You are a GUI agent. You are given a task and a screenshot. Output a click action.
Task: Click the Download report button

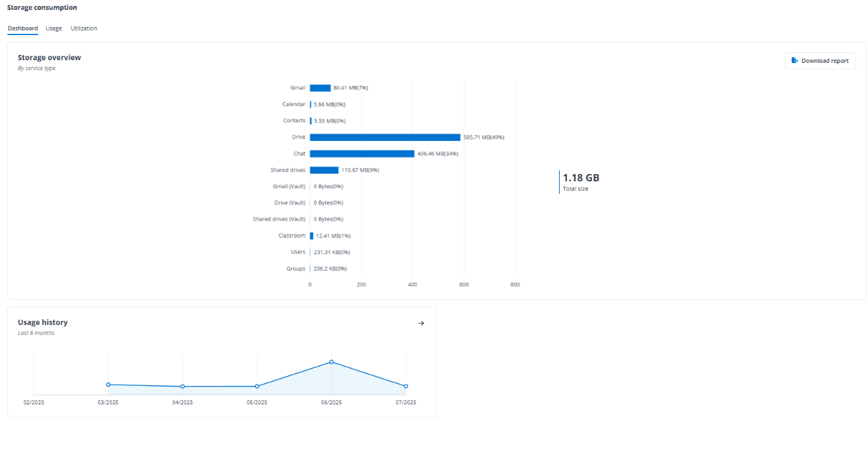pyautogui.click(x=820, y=60)
